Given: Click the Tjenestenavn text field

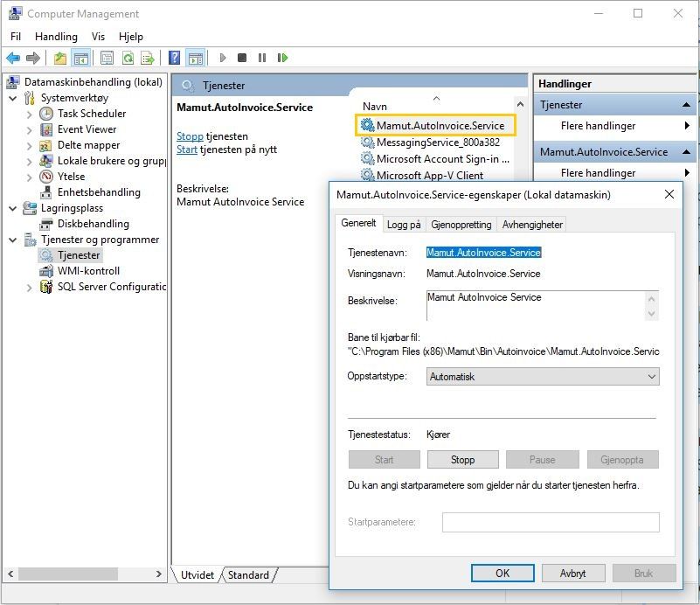Looking at the screenshot, I should 483,253.
